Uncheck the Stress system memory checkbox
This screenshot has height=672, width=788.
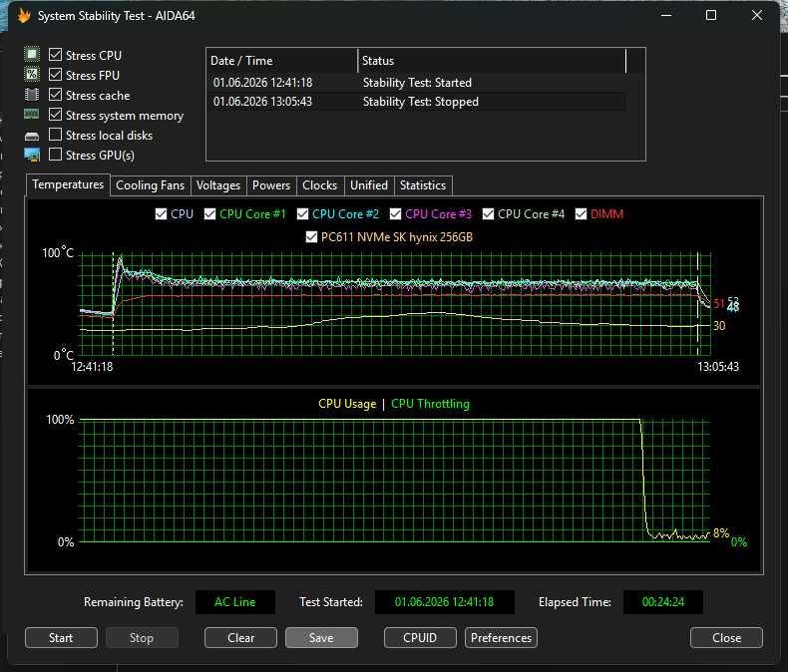coord(55,115)
